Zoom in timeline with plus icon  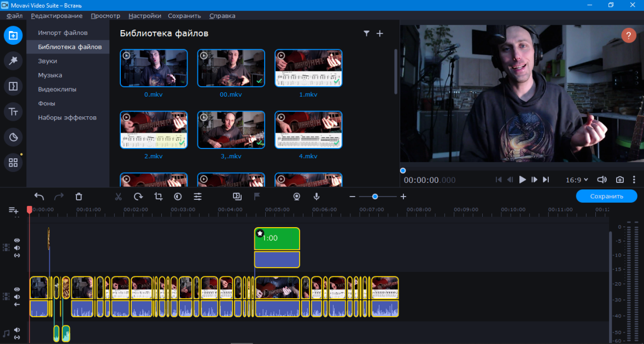pos(403,197)
